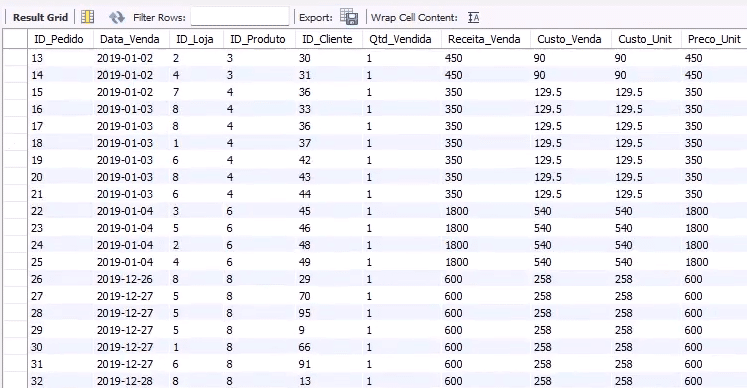Click Custo_Venda 258 in row 31

pyautogui.click(x=543, y=364)
